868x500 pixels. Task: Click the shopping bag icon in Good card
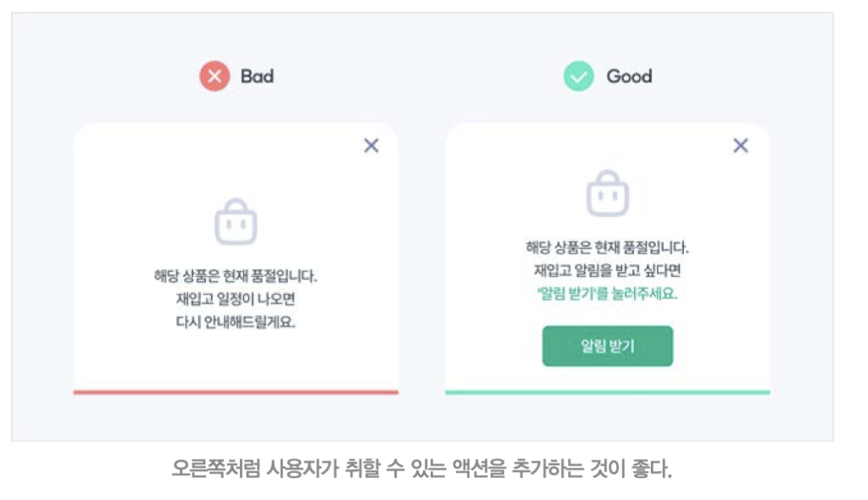[608, 192]
